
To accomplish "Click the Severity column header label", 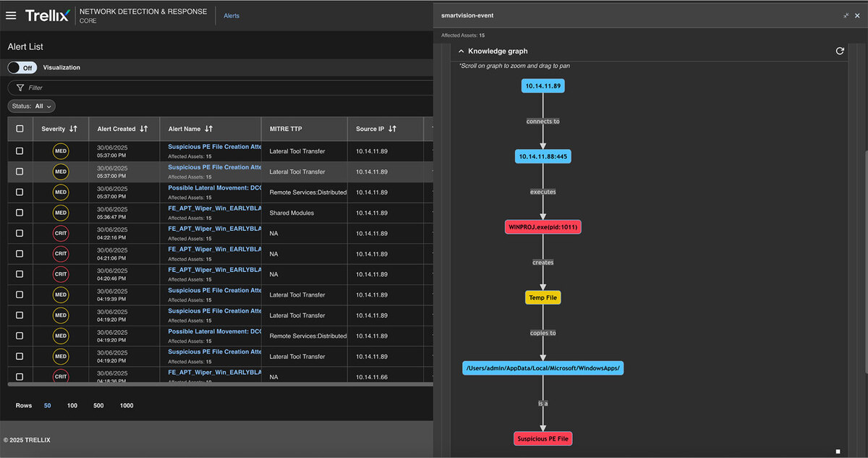I will click(x=54, y=129).
